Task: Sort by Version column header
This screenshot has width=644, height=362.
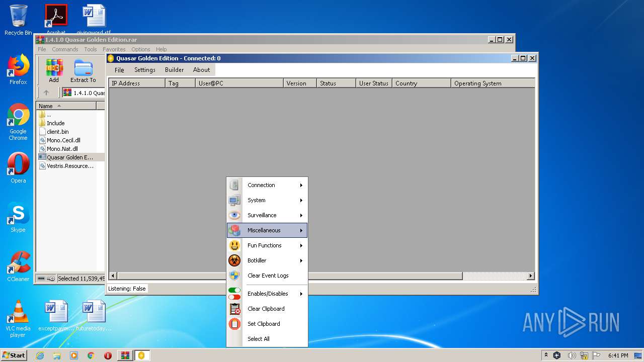Action: [300, 83]
